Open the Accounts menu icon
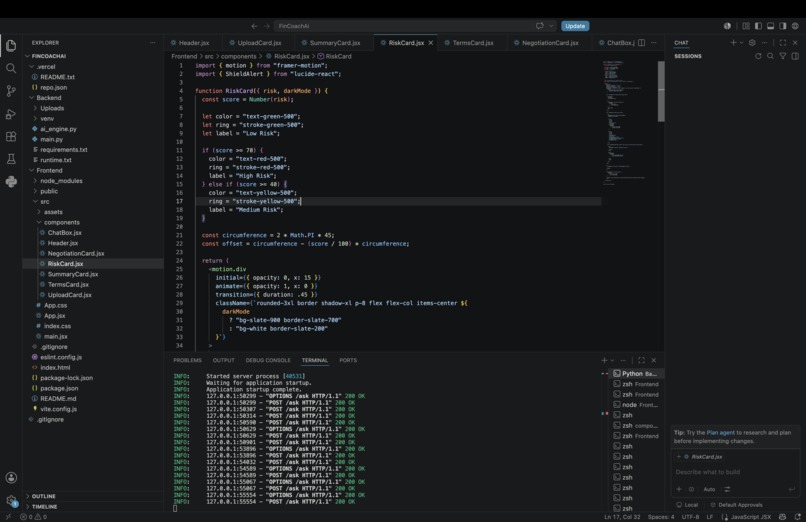This screenshot has width=806, height=522. (x=11, y=478)
